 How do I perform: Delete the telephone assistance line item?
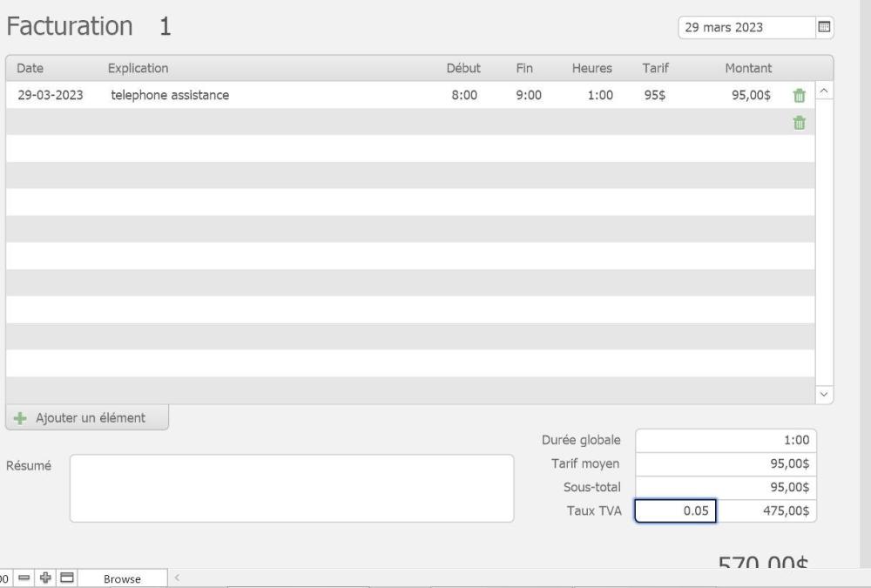[799, 96]
